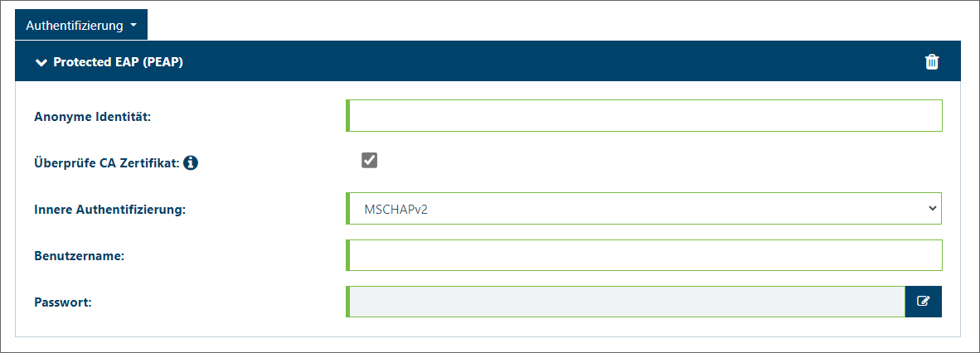Click the Protected EAP (PEAP) header title
The width and height of the screenshot is (980, 353).
[118, 62]
